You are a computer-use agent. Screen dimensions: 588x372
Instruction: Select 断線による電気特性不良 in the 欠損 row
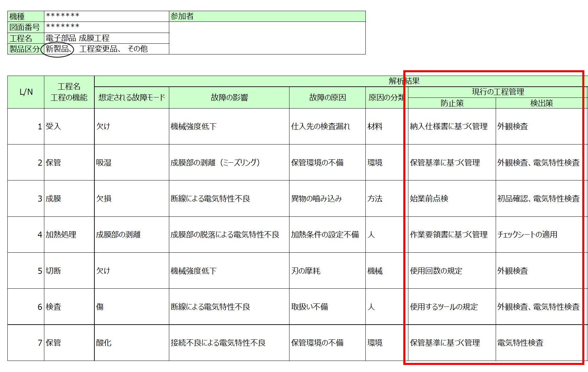click(229, 199)
